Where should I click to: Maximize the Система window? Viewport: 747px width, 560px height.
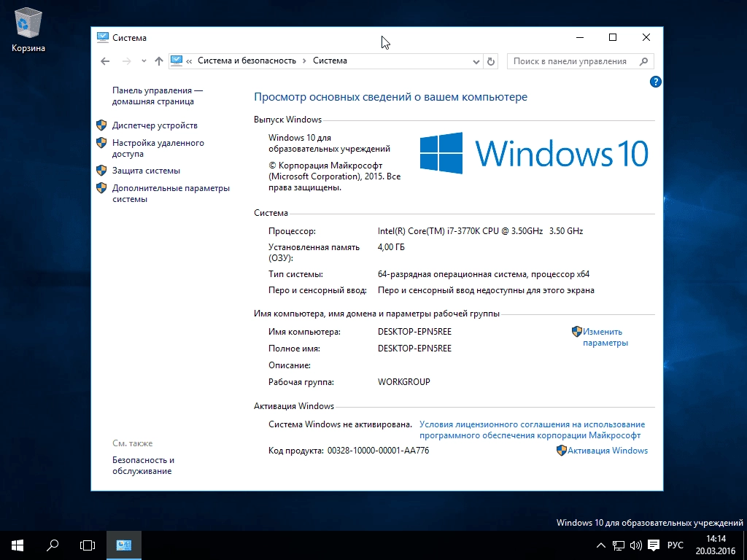click(x=613, y=38)
